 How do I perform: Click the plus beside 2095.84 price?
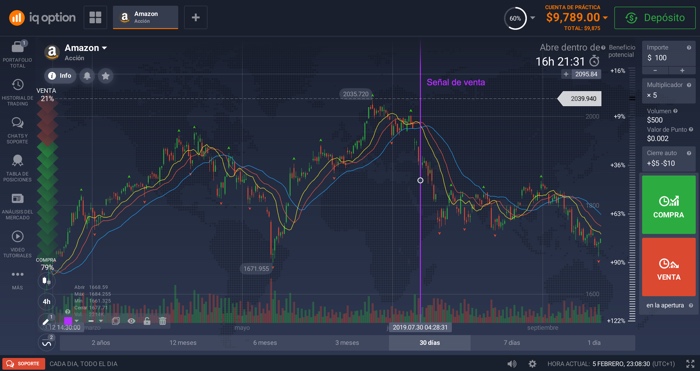566,74
